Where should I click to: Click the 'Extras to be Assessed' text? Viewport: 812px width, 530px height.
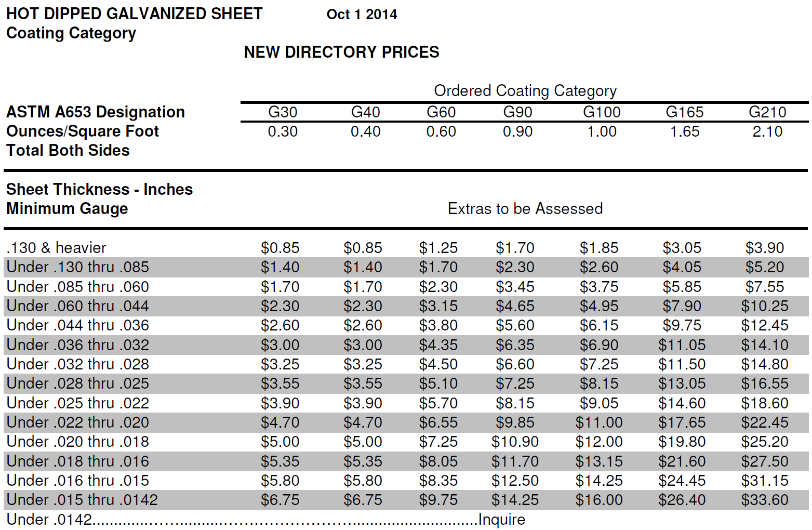[525, 209]
